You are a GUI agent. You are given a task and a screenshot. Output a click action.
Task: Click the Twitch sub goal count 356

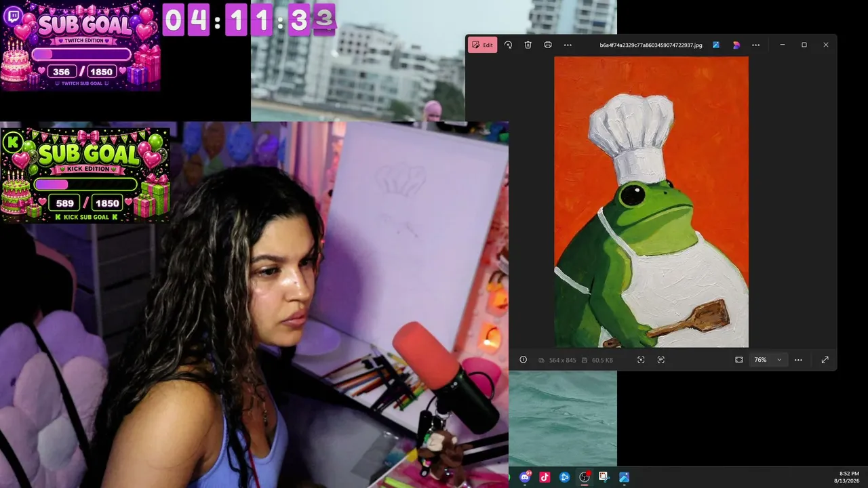[62, 71]
